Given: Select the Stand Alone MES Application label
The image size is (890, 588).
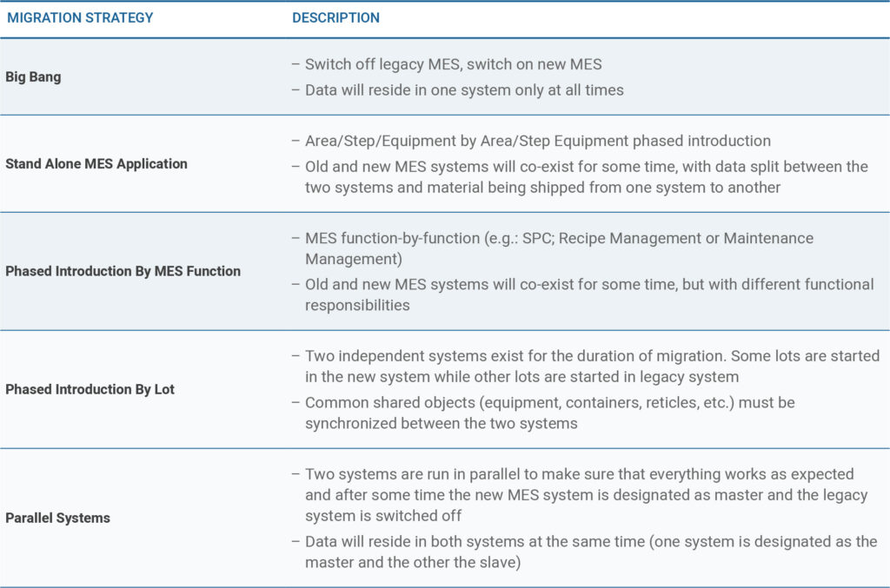Looking at the screenshot, I should coord(96,162).
